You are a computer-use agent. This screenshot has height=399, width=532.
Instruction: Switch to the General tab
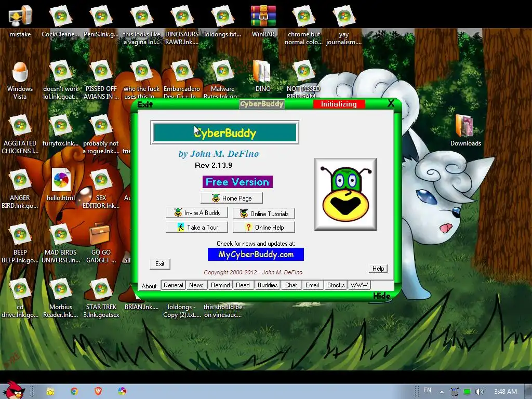tap(174, 285)
